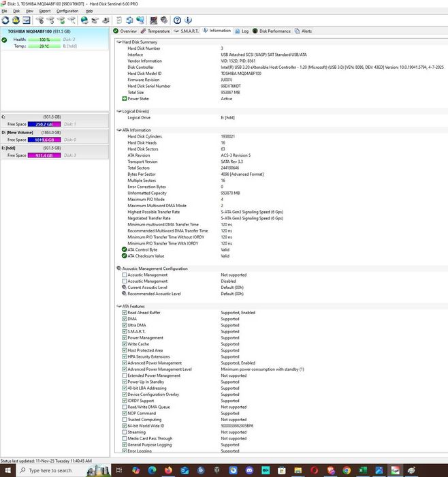Collapse the ATA Features section
Viewport: 448px width, 477px height.
pos(119,307)
